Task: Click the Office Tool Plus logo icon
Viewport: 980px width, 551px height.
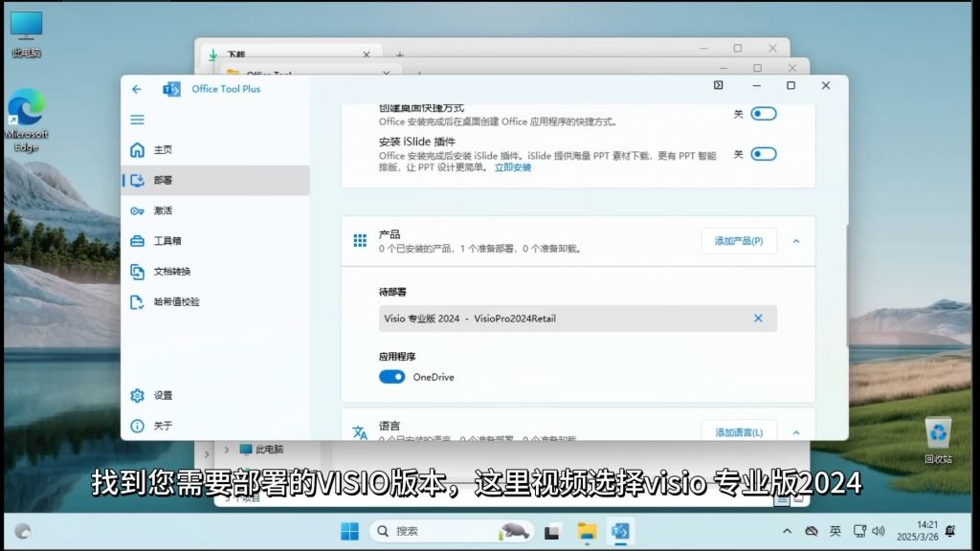Action: tap(172, 89)
